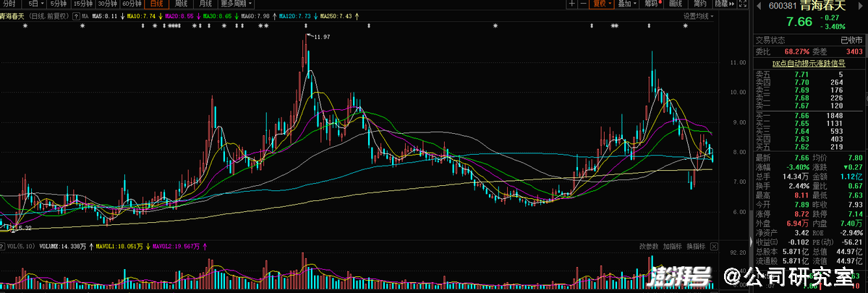Click the MA5 upward arrow indicator
Screen dimensions: 868x293
pos(122,15)
